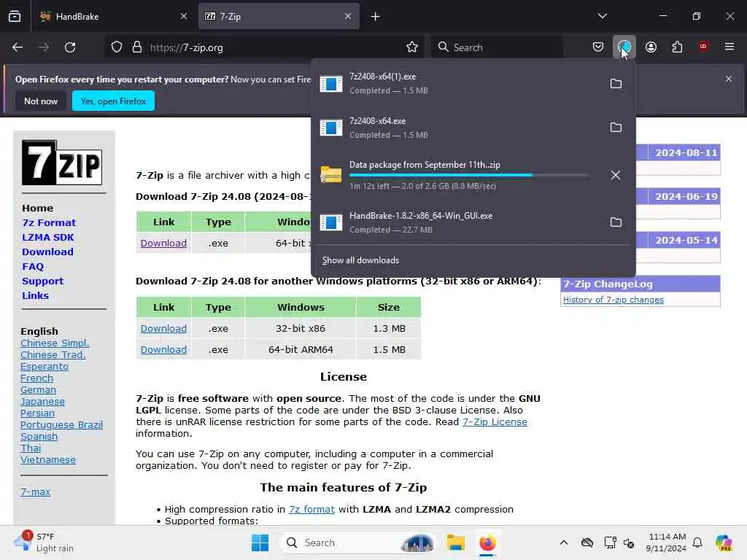Switch language to German
This screenshot has width=747, height=560.
38,390
